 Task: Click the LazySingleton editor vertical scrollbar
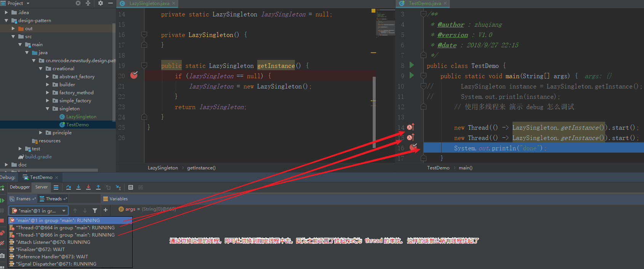click(x=374, y=111)
